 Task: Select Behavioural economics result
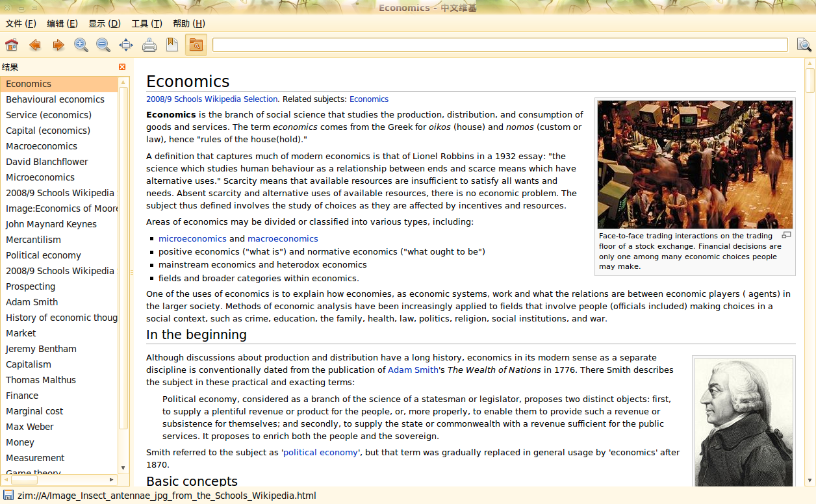click(59, 99)
